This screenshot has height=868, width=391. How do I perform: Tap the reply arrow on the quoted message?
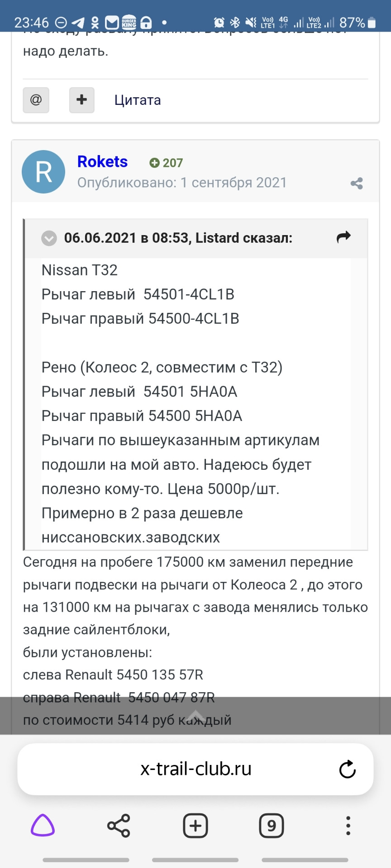(x=344, y=236)
